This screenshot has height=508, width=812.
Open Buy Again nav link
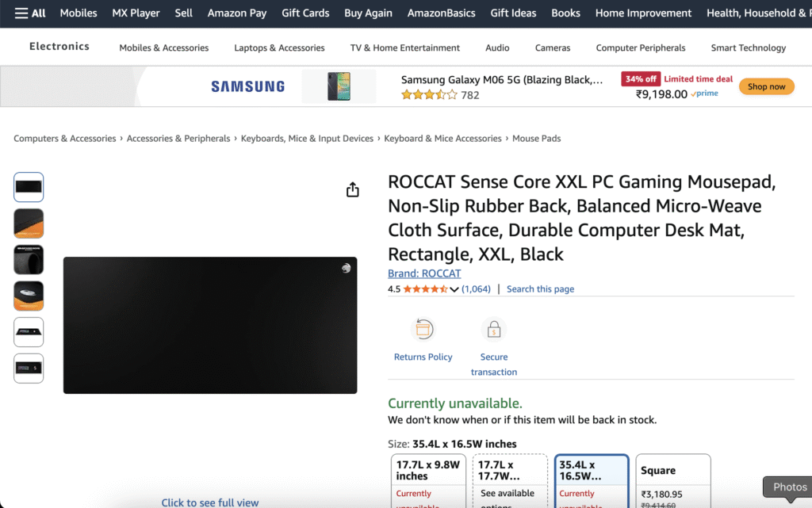(x=368, y=13)
